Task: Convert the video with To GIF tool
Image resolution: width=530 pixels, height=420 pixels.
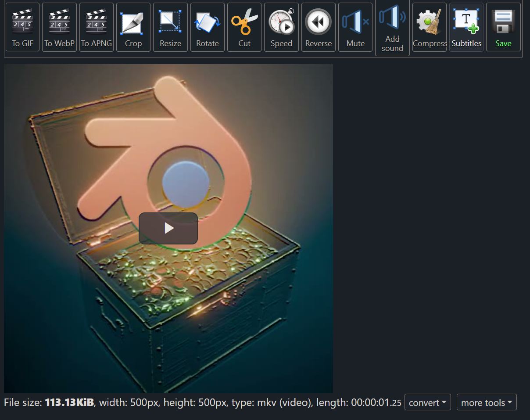Action: [x=22, y=27]
